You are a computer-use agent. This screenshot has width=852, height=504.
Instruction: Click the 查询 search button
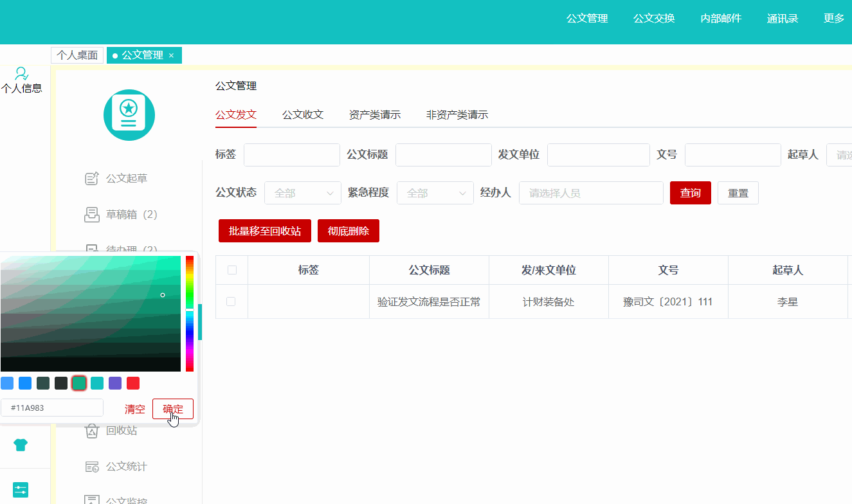click(x=691, y=193)
